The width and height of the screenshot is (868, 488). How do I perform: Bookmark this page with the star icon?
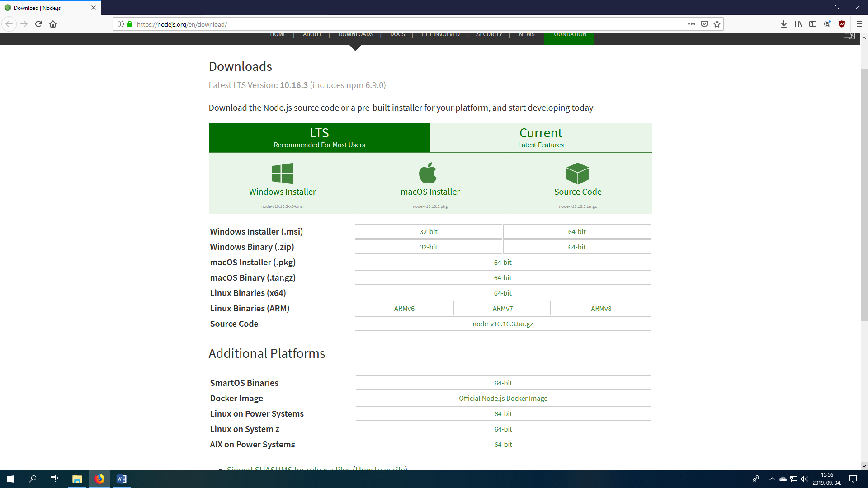[717, 24]
